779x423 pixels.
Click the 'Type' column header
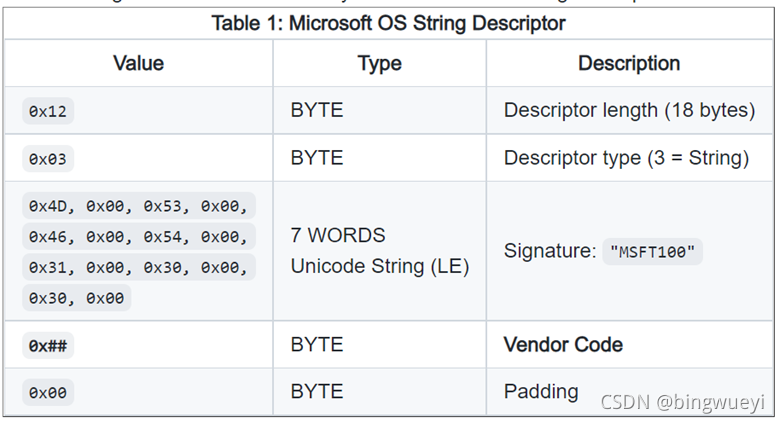click(x=379, y=63)
